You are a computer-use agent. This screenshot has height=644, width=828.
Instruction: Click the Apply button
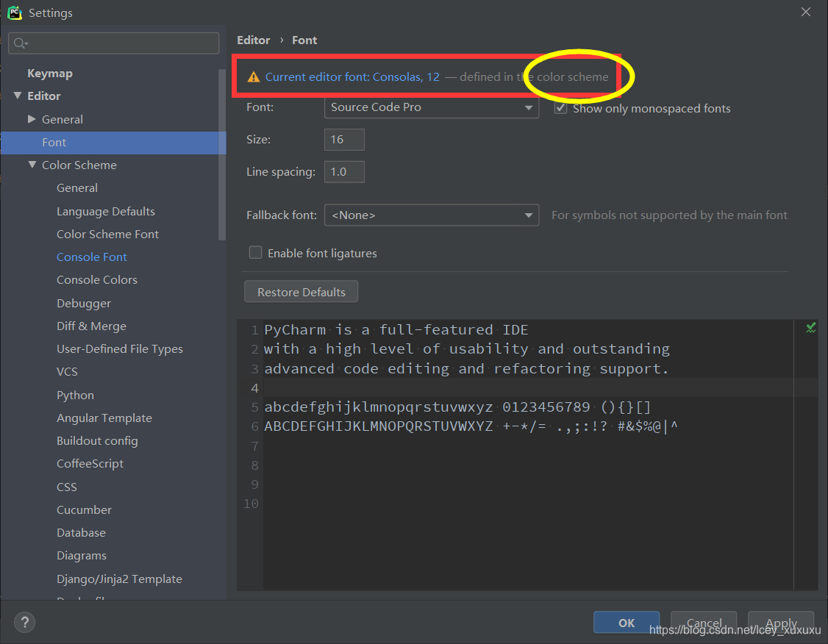click(x=781, y=623)
